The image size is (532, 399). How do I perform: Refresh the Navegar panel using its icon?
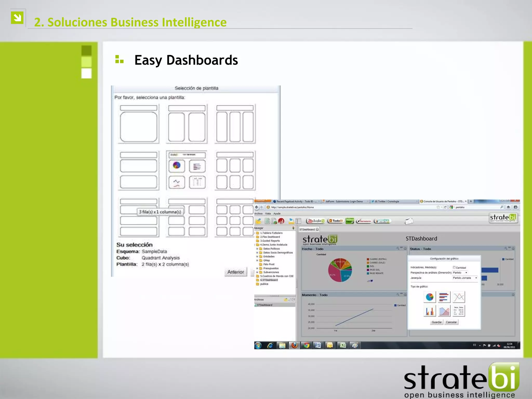pyautogui.click(x=293, y=228)
